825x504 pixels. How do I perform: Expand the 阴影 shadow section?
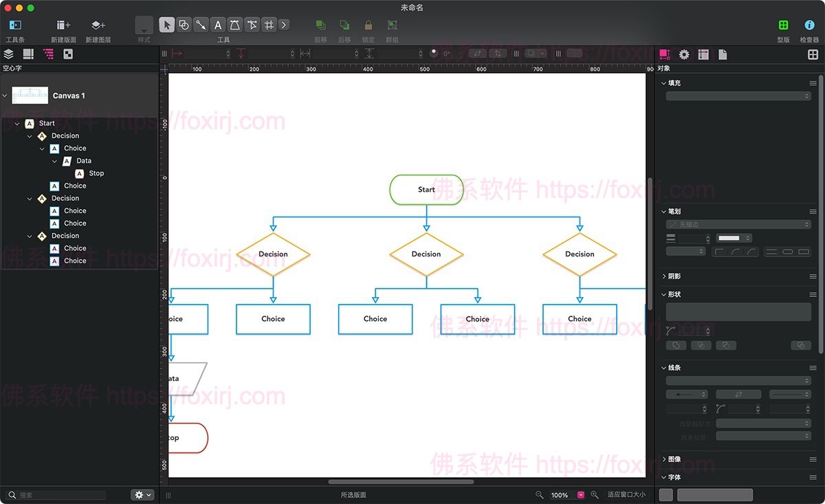pyautogui.click(x=663, y=276)
